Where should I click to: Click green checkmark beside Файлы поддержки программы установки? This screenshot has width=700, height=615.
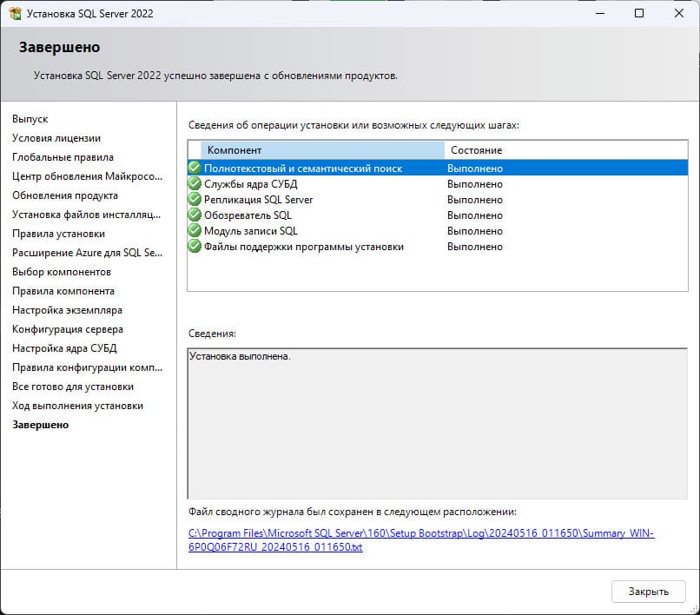click(195, 246)
